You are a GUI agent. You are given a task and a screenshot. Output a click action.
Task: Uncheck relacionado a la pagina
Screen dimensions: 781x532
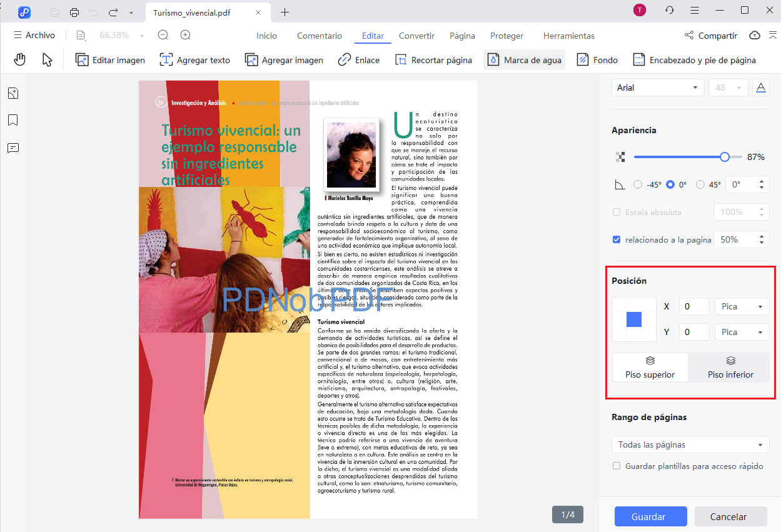coord(616,239)
